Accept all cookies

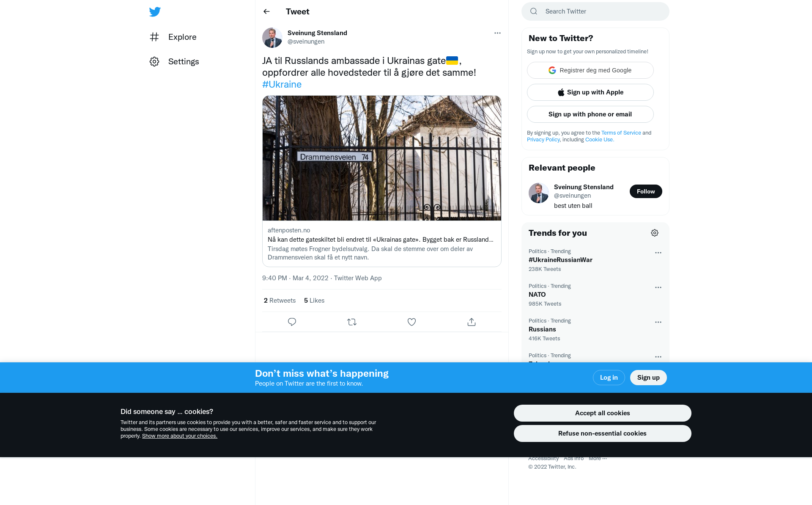click(602, 413)
